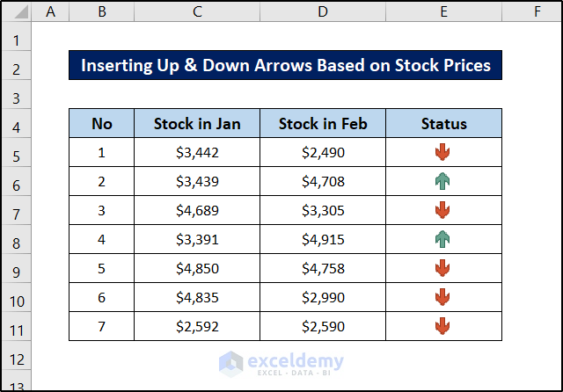
Task: Select the 'Stock in Feb' header cell
Action: coord(323,124)
